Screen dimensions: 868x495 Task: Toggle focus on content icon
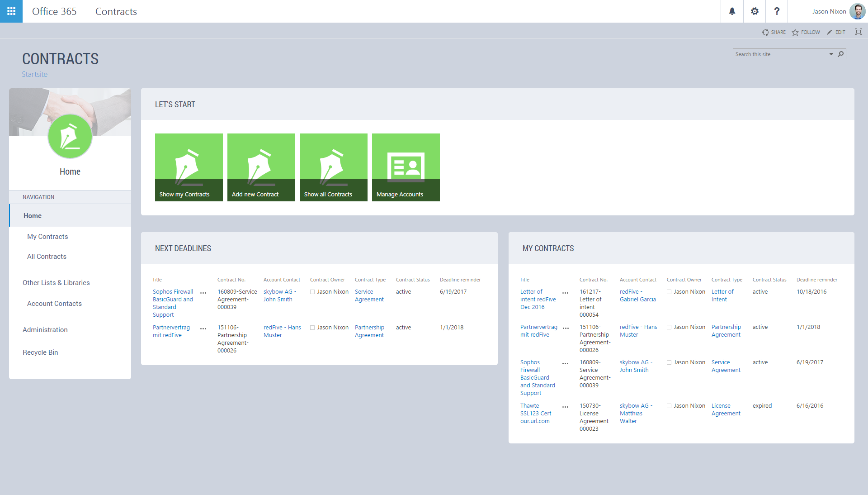[x=858, y=32]
